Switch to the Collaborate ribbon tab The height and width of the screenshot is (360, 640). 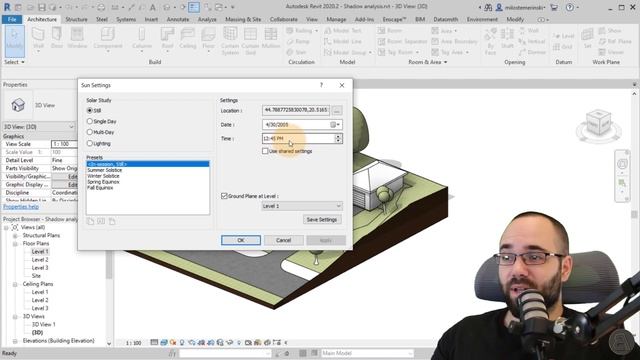point(283,19)
